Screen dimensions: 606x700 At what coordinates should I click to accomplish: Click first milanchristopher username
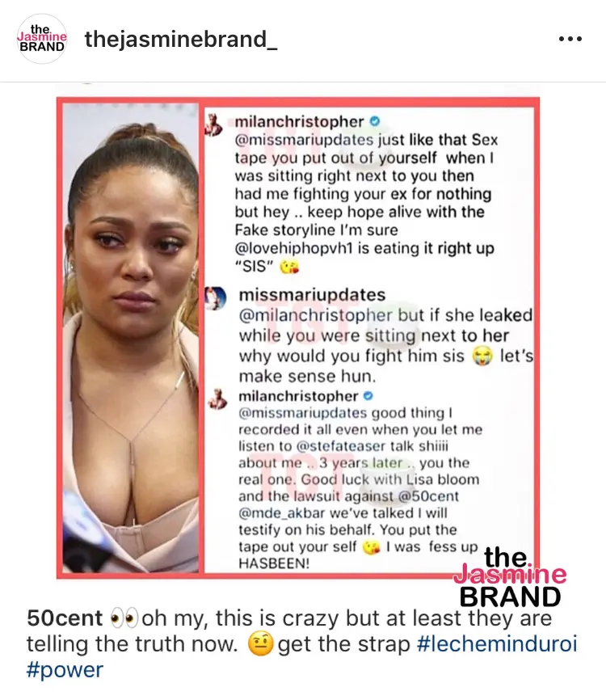pos(299,121)
